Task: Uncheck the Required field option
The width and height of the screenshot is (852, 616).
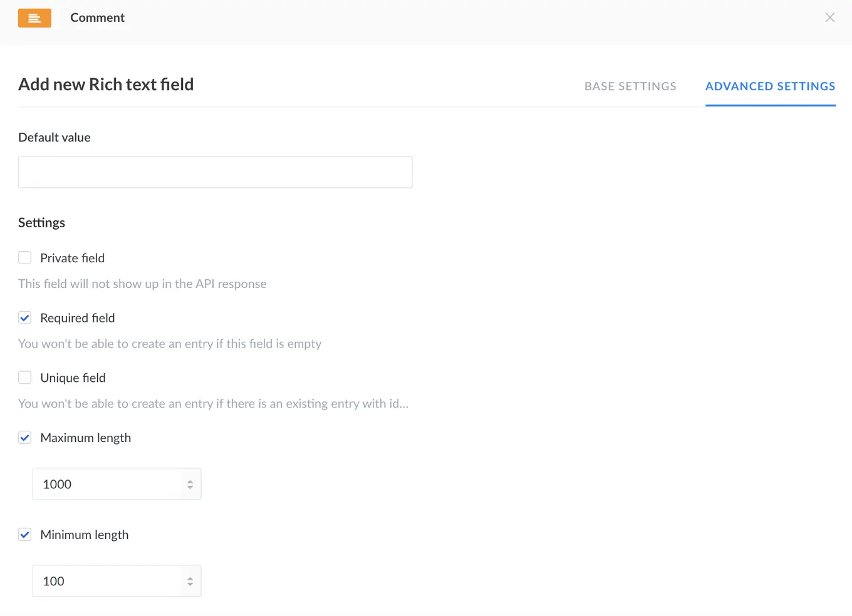Action: pos(24,317)
